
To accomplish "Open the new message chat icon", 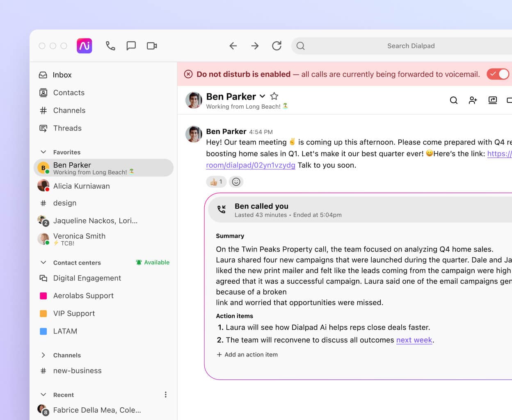I will tap(131, 46).
